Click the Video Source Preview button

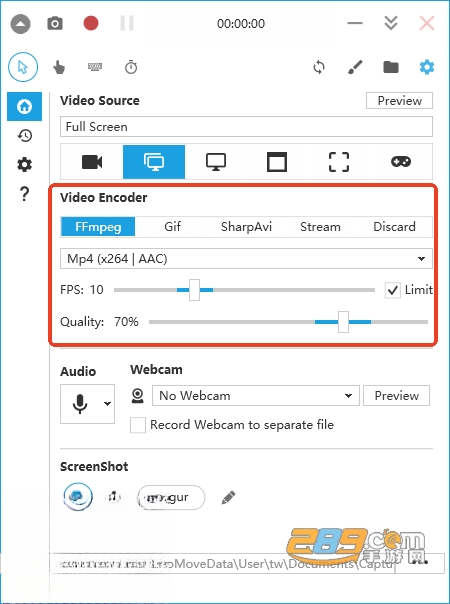click(x=399, y=101)
